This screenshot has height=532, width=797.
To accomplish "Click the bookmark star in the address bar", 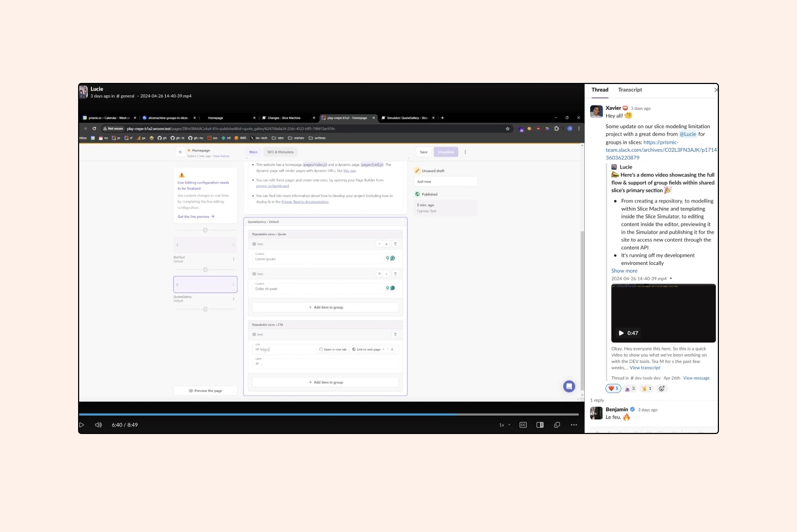I will point(507,129).
